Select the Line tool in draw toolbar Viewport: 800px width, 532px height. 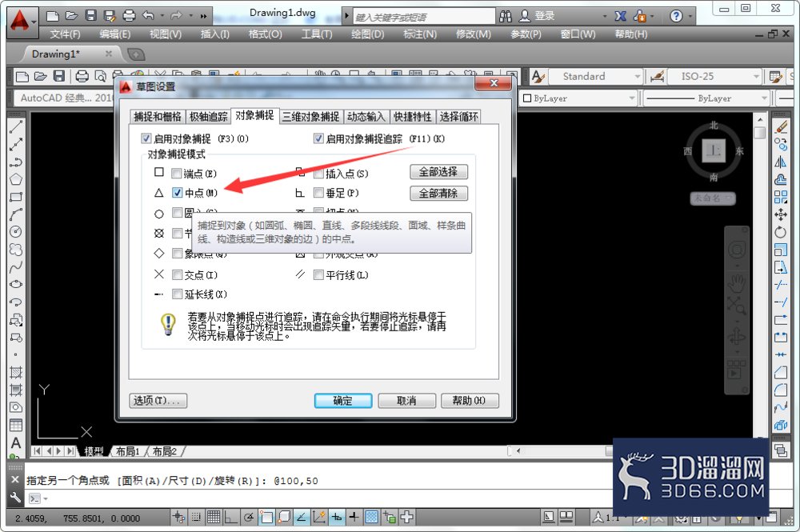point(16,126)
